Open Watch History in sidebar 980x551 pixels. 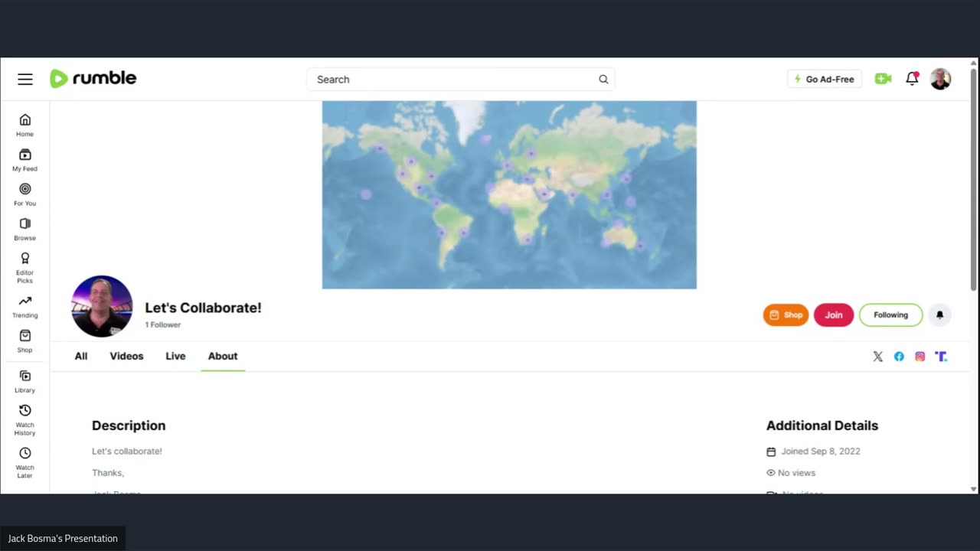pyautogui.click(x=25, y=419)
